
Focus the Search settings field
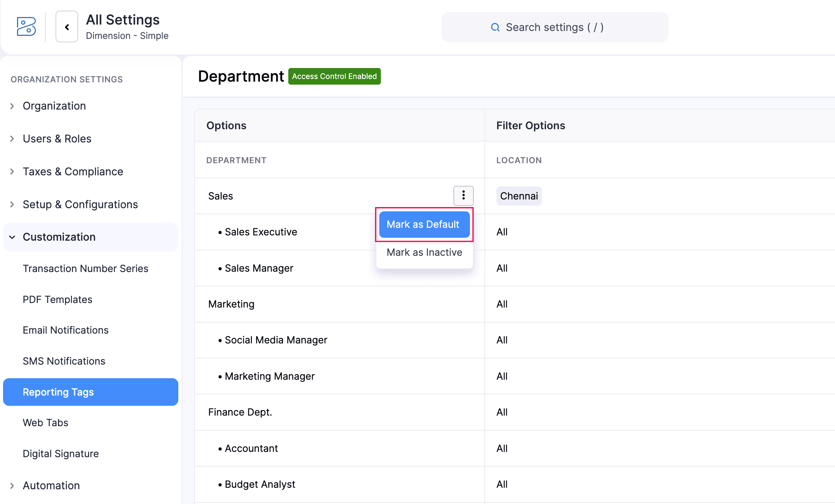coord(554,27)
